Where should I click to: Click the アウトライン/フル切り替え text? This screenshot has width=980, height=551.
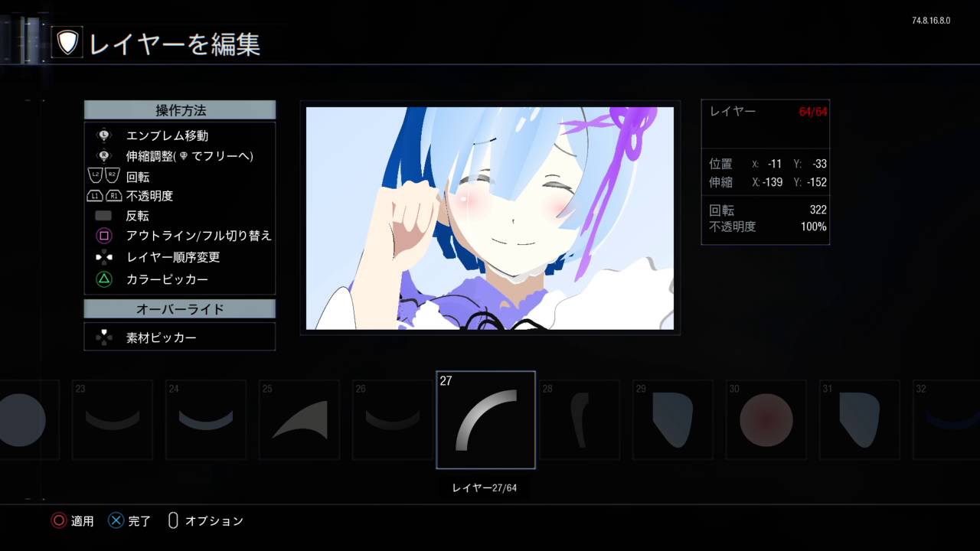coord(199,236)
